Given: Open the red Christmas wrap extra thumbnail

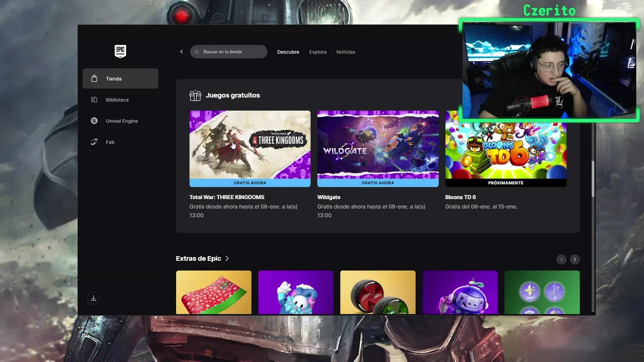Looking at the screenshot, I should [x=214, y=293].
